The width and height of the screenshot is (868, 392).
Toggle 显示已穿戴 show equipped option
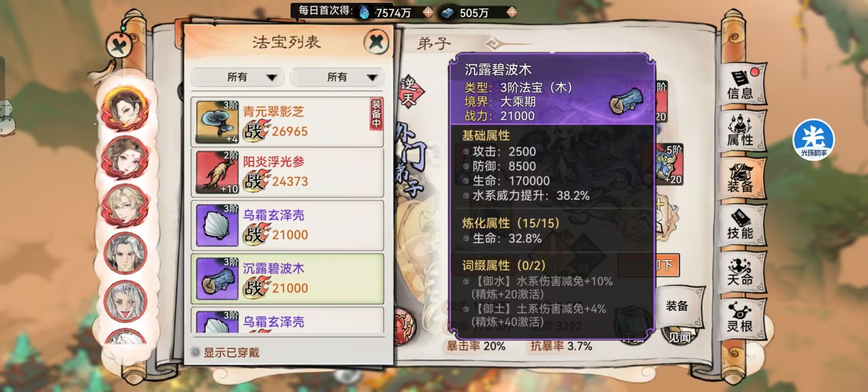(225, 352)
